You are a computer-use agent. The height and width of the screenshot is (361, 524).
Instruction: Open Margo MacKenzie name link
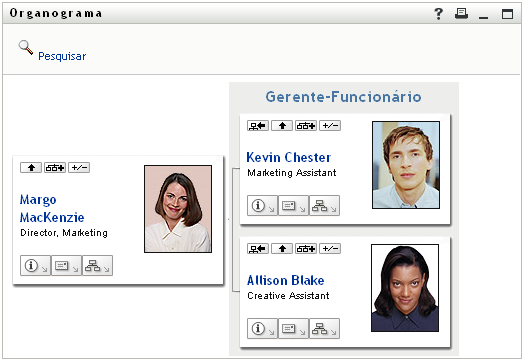[x=52, y=208]
